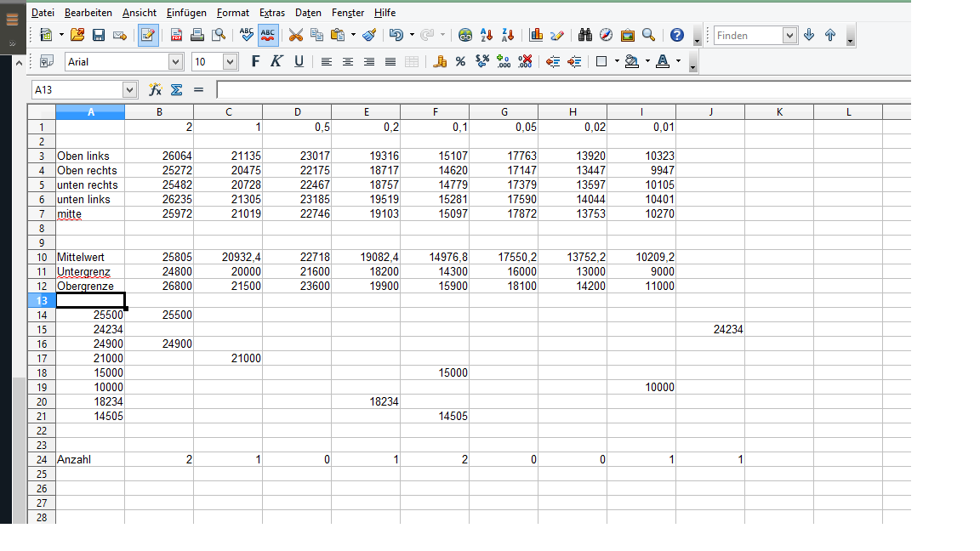This screenshot has height=551, width=980.
Task: Toggle underline formatting (U)
Action: coord(299,61)
